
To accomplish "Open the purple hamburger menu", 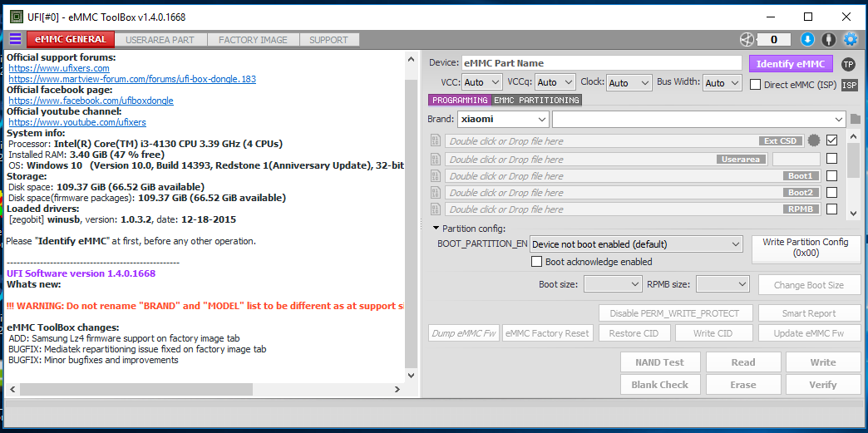I will (x=15, y=39).
